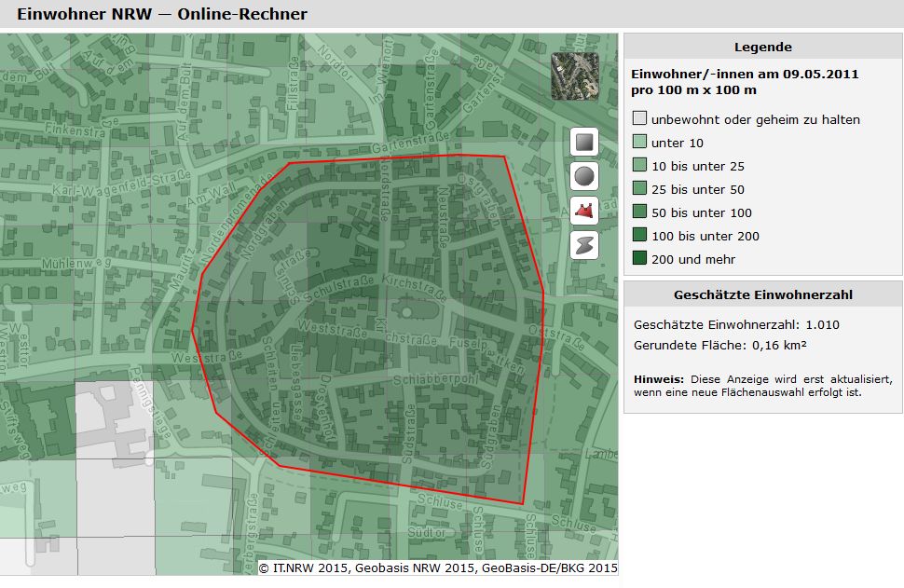Select the circle area selection tool

coord(584,176)
